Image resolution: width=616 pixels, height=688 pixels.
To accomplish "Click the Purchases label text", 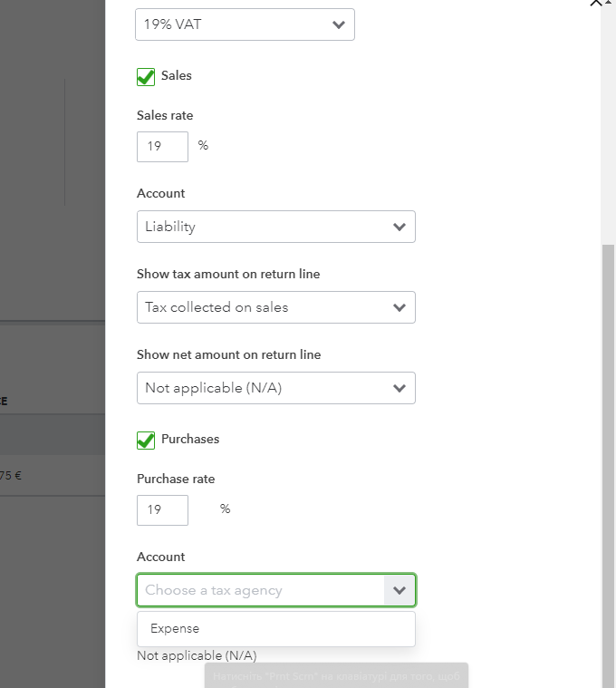I will click(x=190, y=440).
